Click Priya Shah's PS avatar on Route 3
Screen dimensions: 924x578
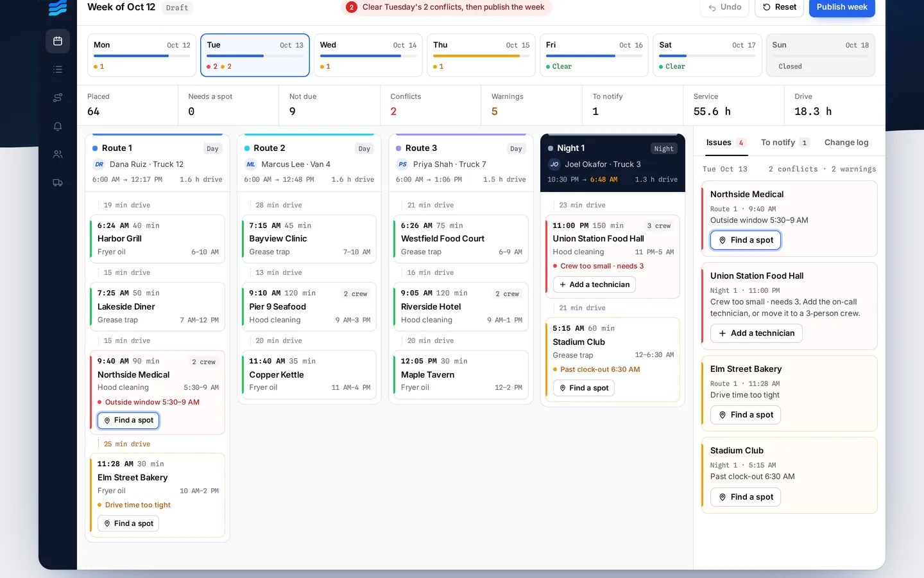click(402, 164)
